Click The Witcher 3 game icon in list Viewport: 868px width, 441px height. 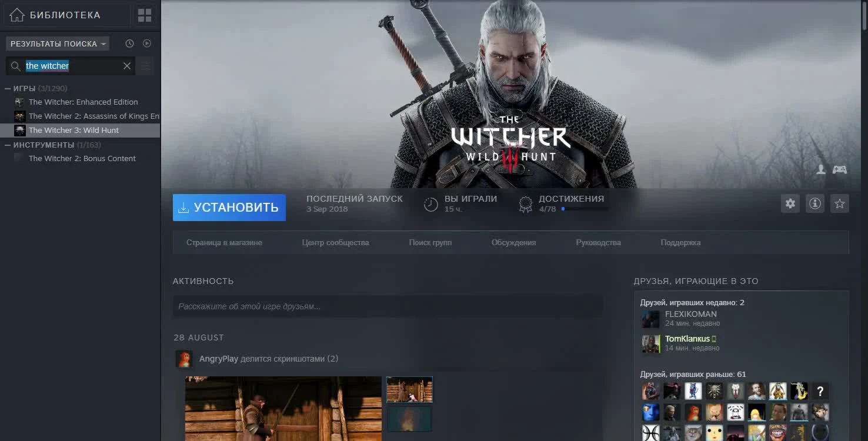[x=20, y=131]
